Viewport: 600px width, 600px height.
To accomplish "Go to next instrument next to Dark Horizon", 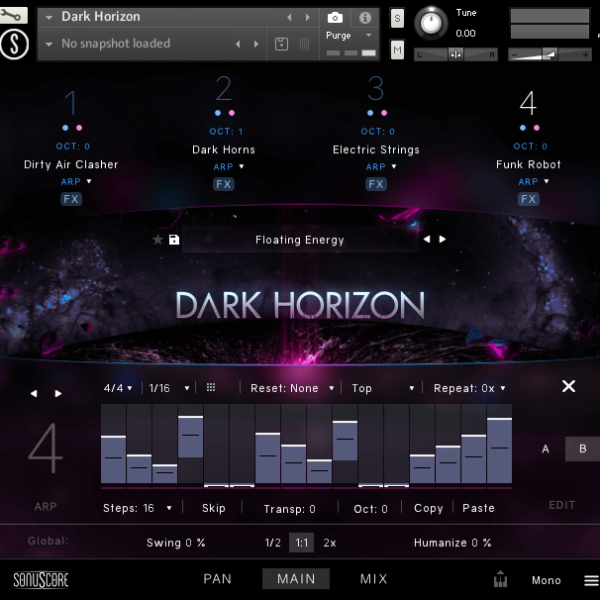I will (x=307, y=17).
